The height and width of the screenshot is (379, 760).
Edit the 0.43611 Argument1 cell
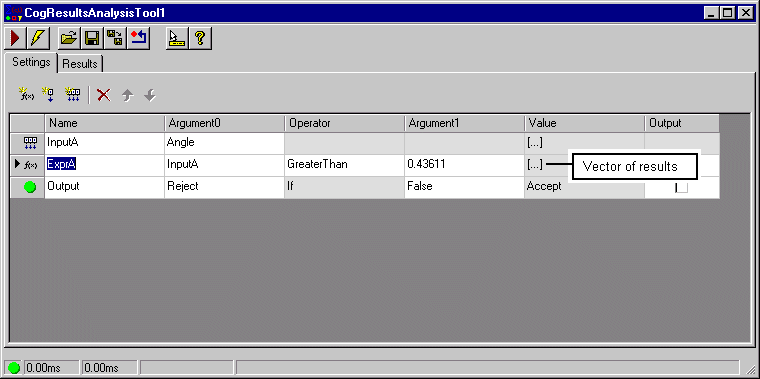coord(464,165)
